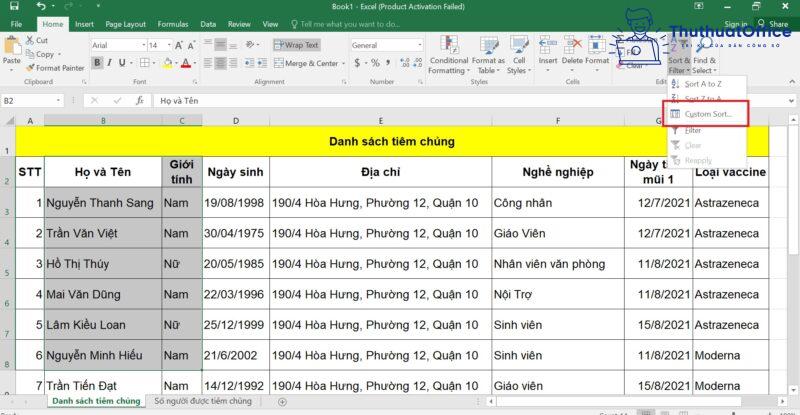This screenshot has width=800, height=415.
Task: Apply yellow fill color bucket
Action: point(167,63)
